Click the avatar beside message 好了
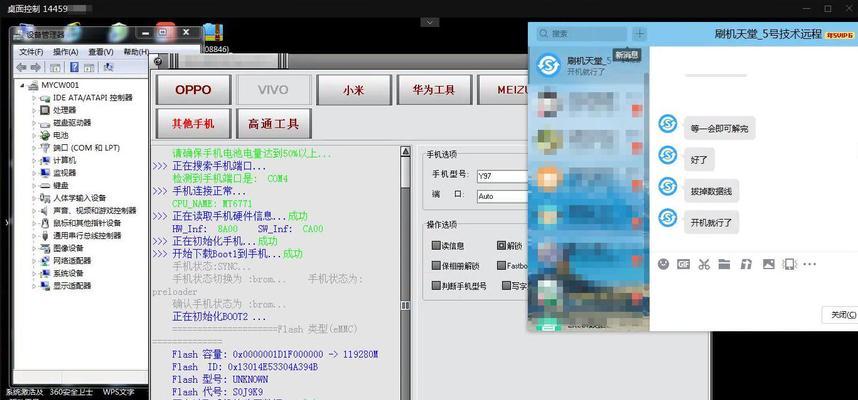Viewport: 858px width, 400px height. [667, 155]
